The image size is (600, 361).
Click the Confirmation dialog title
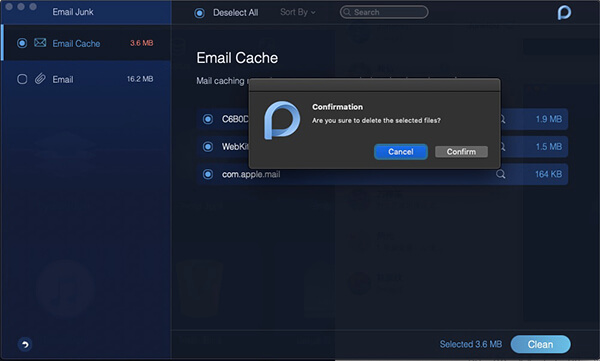point(338,107)
